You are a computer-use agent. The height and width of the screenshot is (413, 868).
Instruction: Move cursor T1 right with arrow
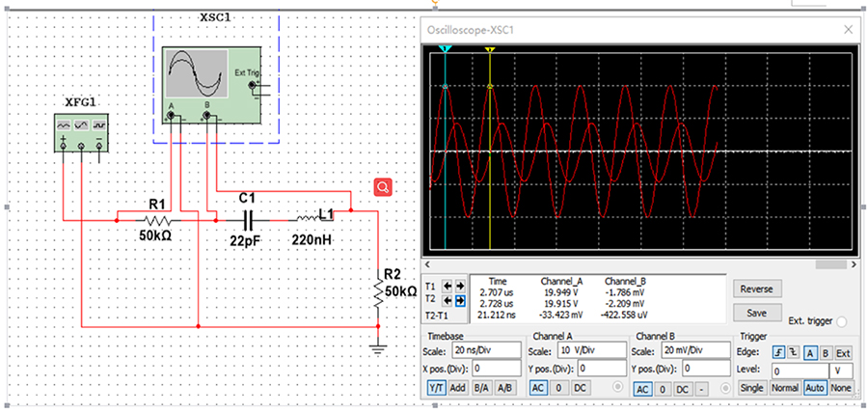point(460,287)
